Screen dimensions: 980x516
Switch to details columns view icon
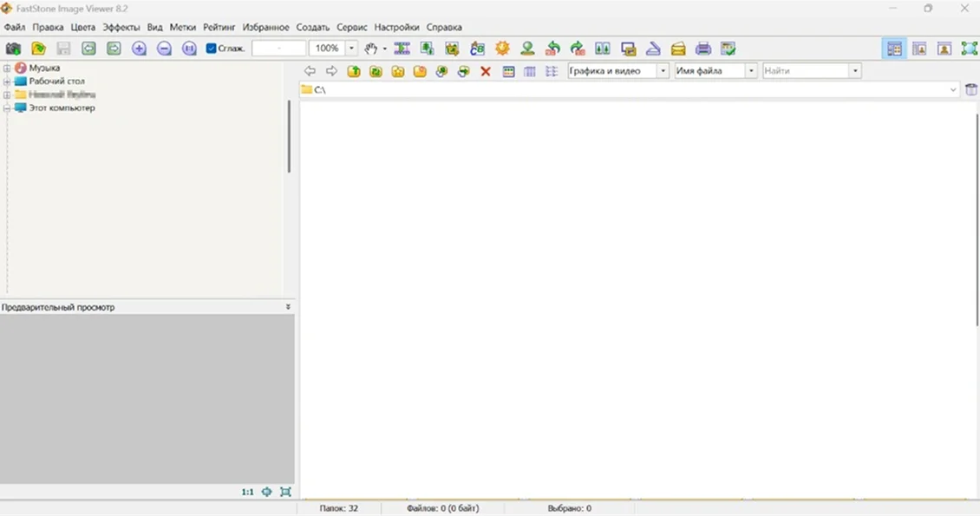pos(530,71)
